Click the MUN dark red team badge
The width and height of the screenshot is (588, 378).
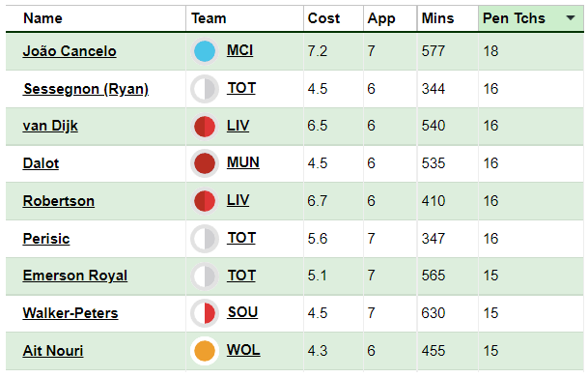click(205, 163)
